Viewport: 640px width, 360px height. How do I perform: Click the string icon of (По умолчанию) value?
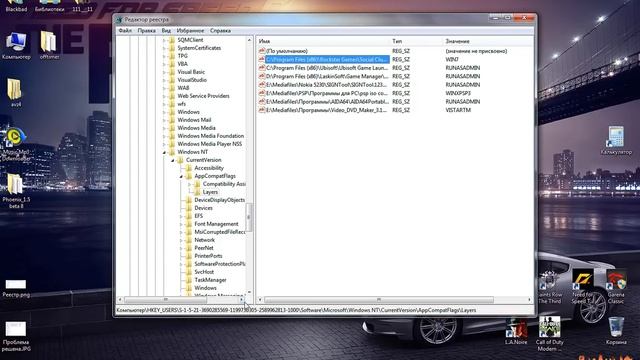pyautogui.click(x=262, y=51)
